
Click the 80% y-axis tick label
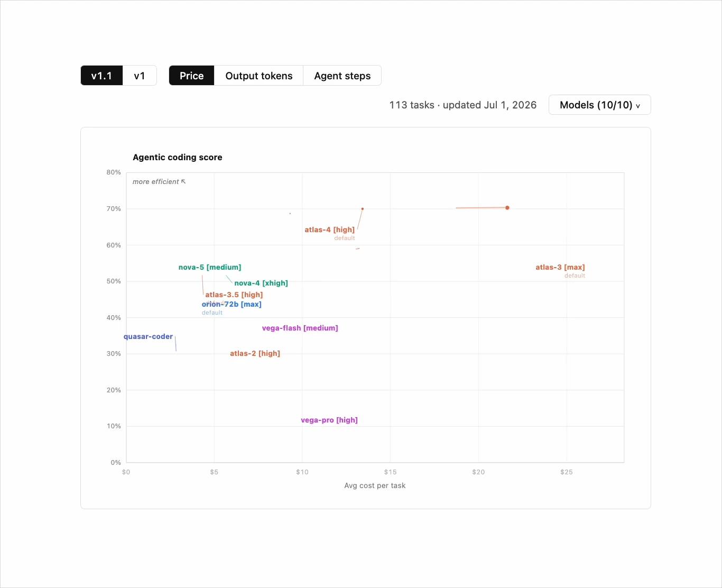(114, 172)
